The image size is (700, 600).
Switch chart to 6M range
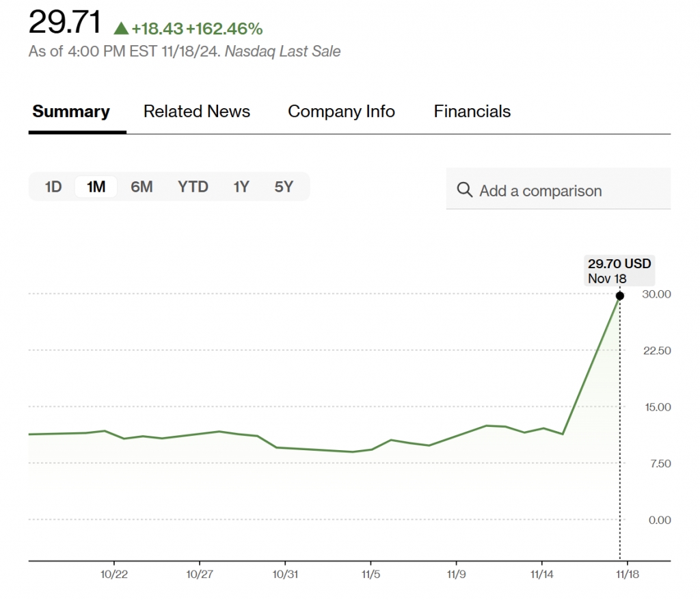pos(142,187)
